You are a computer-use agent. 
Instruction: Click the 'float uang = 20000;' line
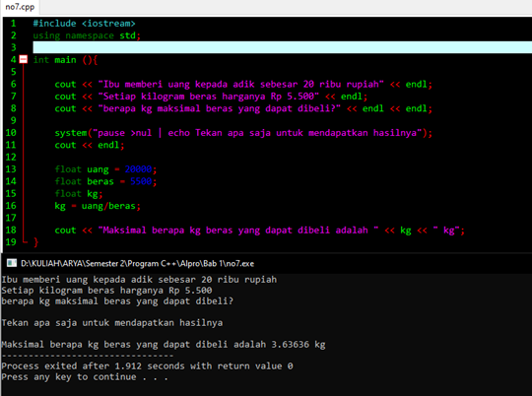(105, 169)
